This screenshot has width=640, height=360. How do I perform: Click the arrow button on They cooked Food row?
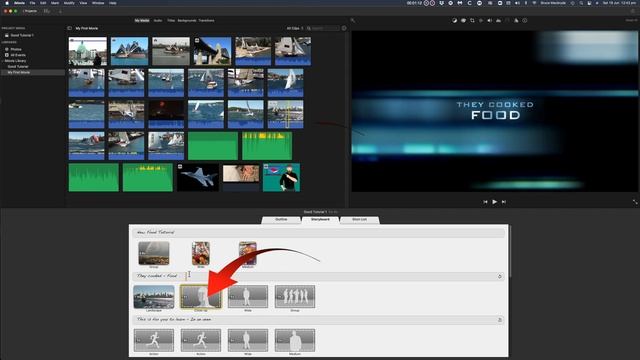coord(500,276)
